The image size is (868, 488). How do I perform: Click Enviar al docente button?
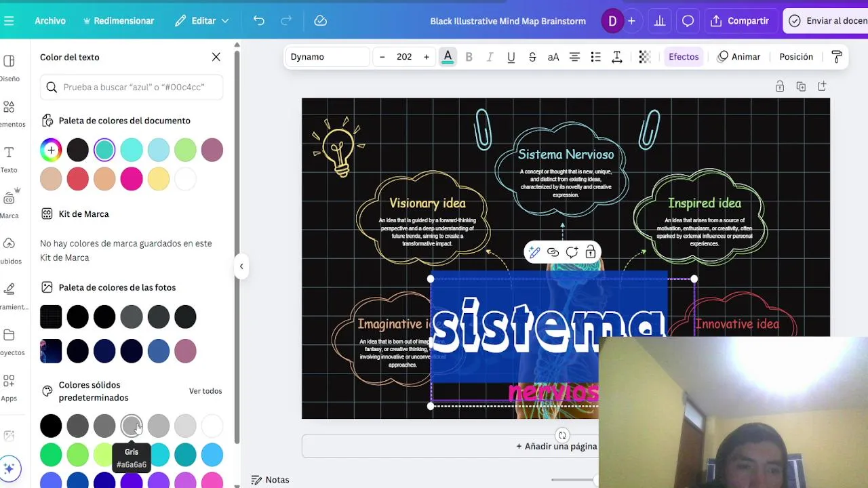pyautogui.click(x=827, y=21)
